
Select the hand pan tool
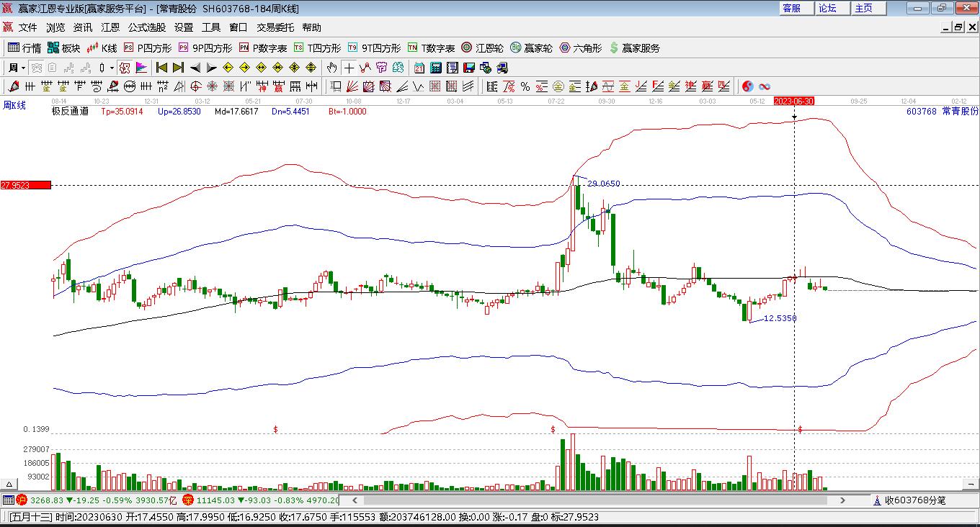[x=331, y=68]
